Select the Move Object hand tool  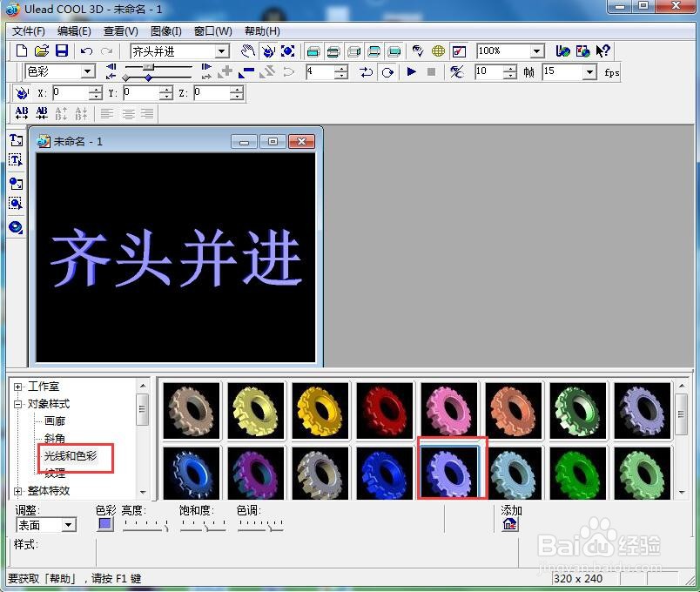click(x=248, y=51)
